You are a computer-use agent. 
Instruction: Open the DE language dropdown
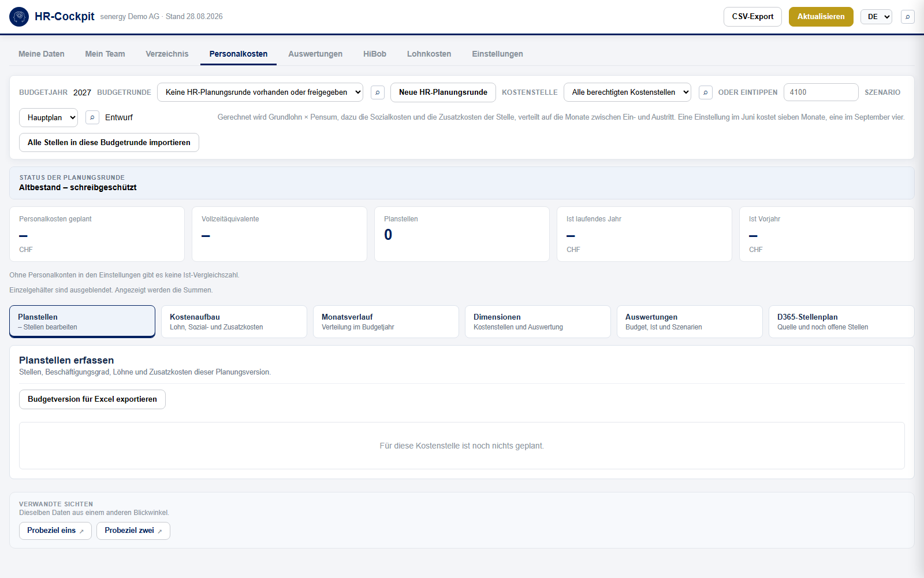pyautogui.click(x=876, y=17)
